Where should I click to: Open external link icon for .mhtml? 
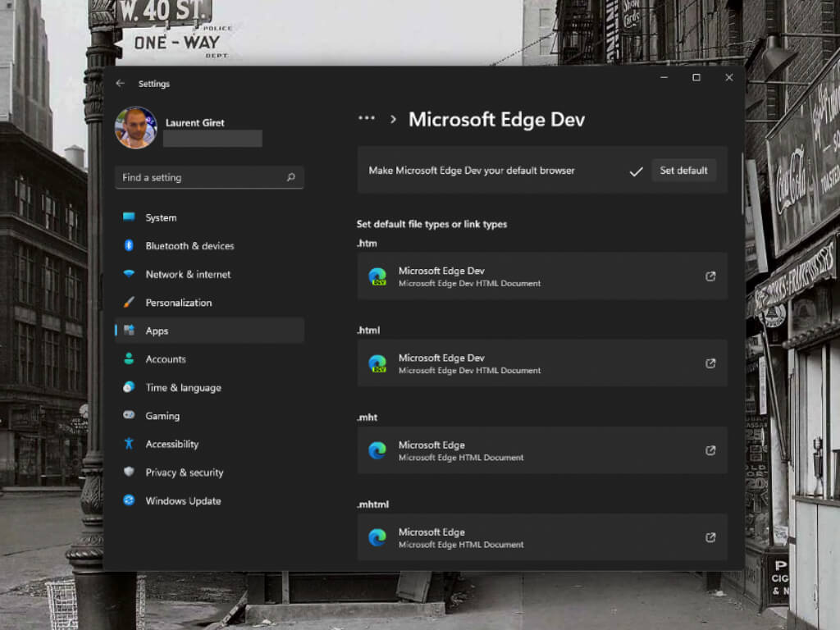[710, 537]
